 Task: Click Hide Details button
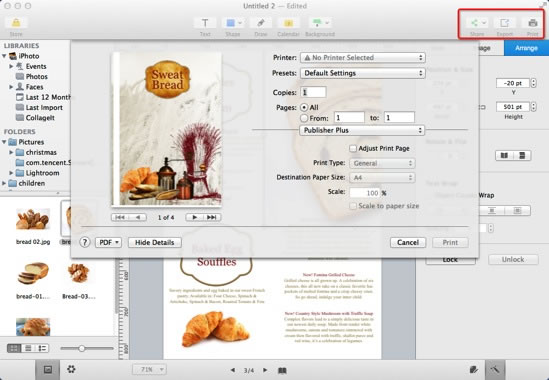coord(155,242)
